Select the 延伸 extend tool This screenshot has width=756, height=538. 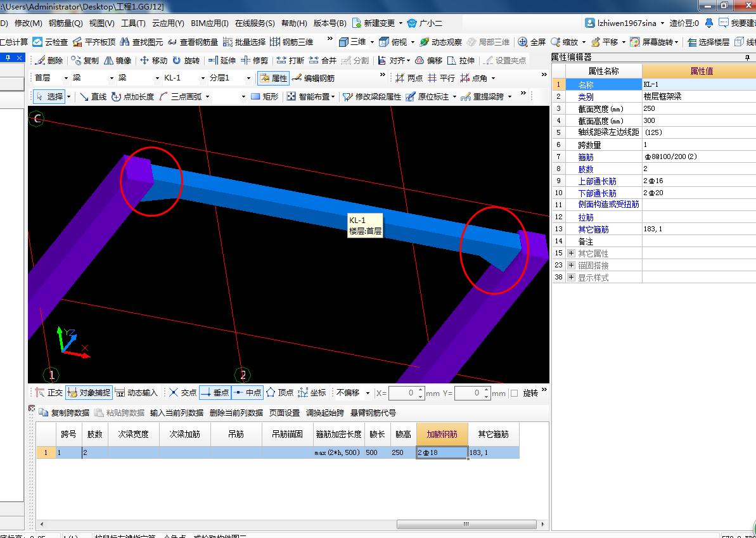(x=222, y=60)
